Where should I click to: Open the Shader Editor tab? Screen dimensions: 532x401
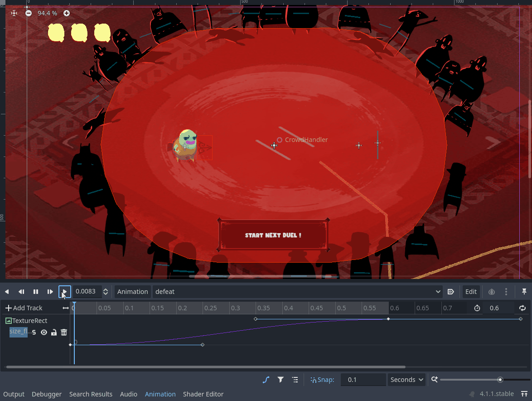pyautogui.click(x=203, y=394)
